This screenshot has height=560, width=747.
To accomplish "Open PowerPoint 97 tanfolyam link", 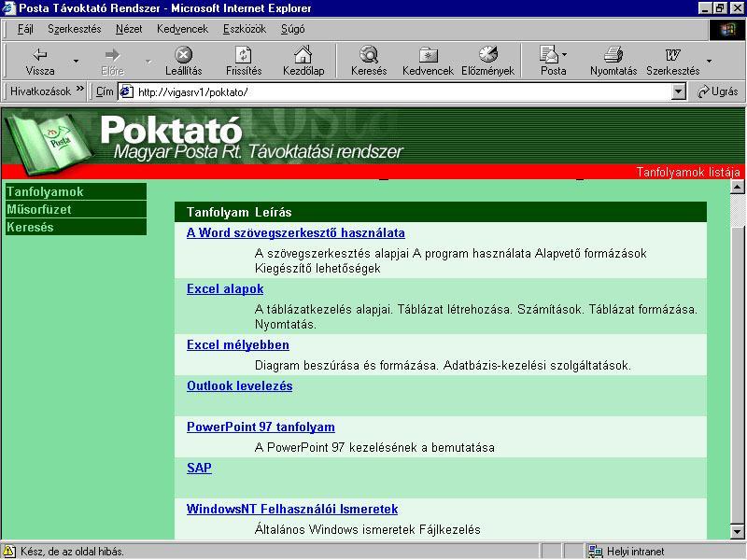I will point(261,427).
